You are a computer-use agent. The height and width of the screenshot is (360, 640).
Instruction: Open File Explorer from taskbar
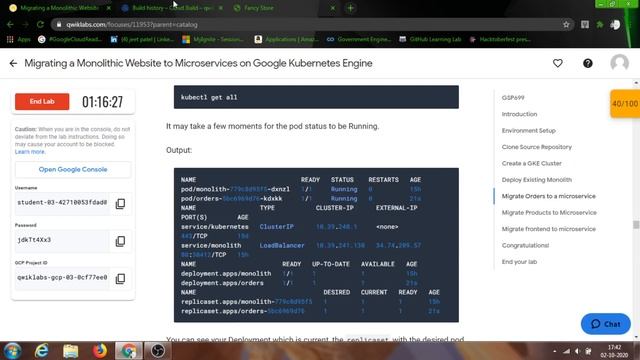(x=71, y=351)
